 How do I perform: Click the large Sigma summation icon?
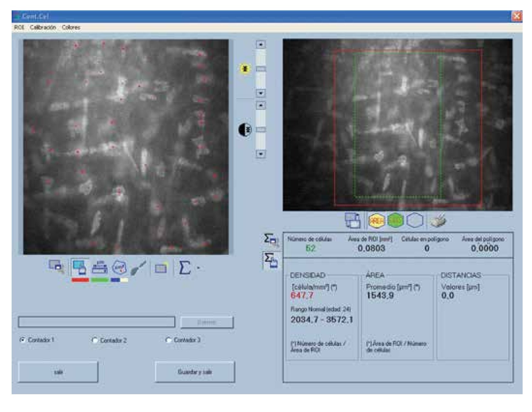(184, 268)
